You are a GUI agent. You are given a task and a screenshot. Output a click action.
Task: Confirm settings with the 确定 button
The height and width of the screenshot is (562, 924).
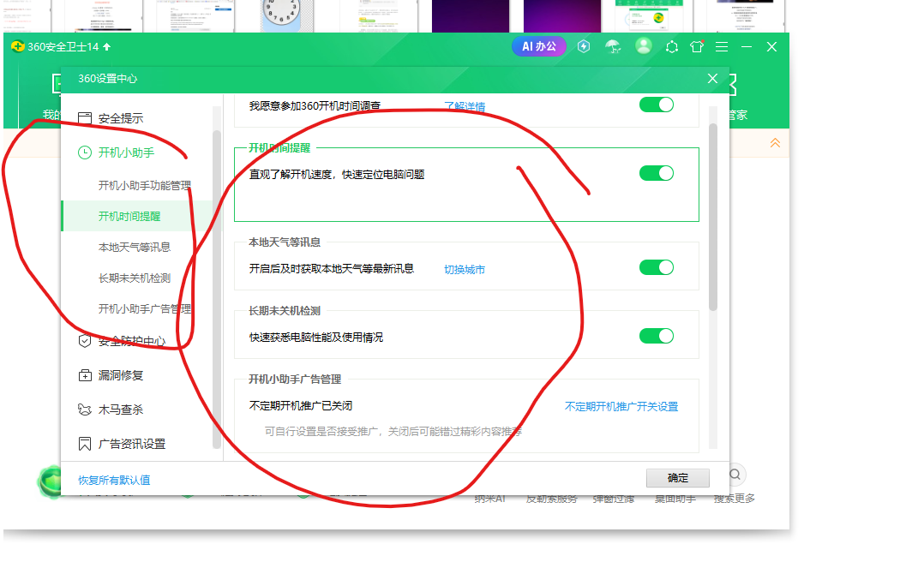[678, 478]
